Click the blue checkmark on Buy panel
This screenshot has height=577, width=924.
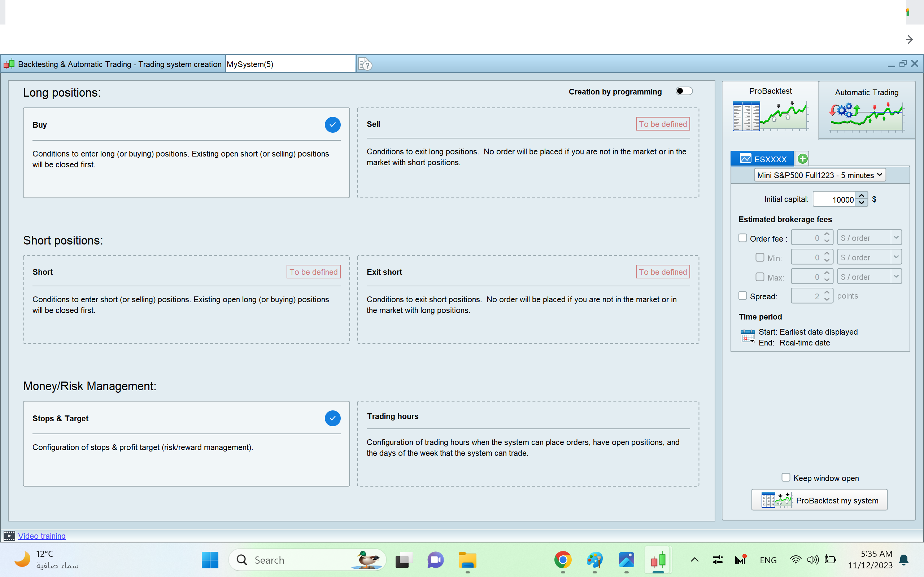coord(332,125)
